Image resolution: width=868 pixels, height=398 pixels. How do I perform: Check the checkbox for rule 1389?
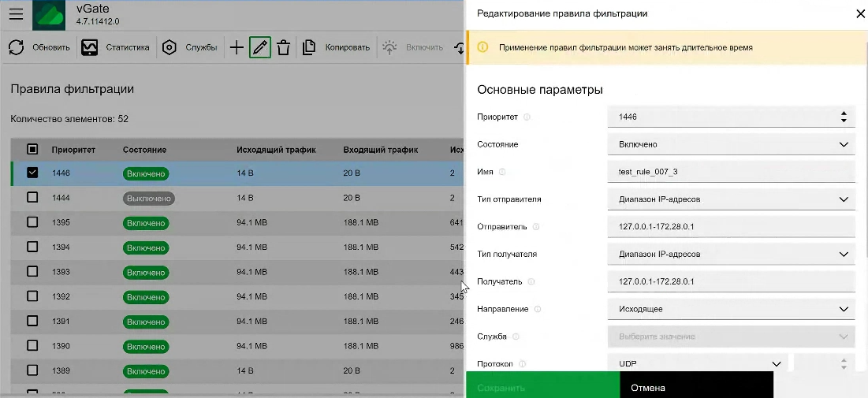pos(32,370)
